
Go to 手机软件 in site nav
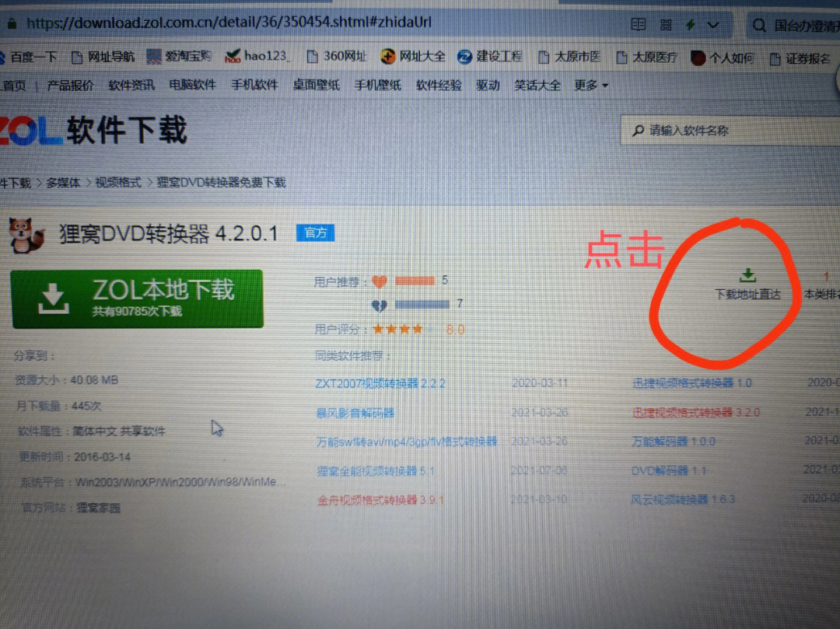tap(254, 85)
